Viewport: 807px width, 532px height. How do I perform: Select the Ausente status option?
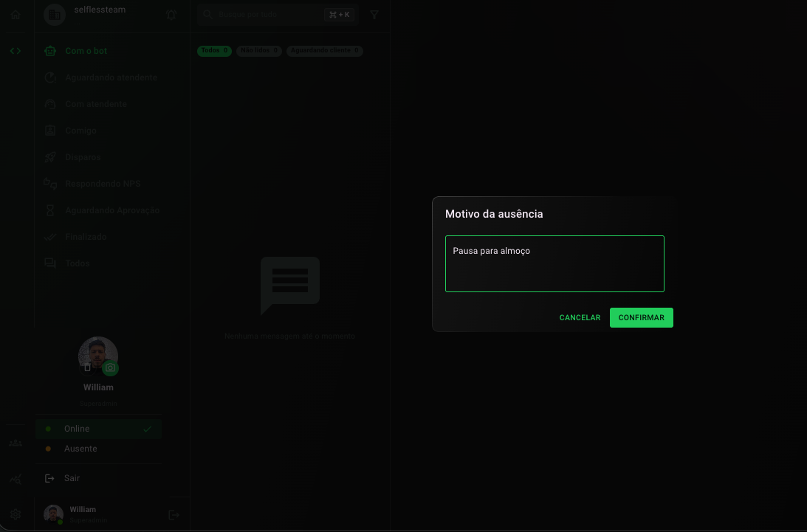tap(98, 449)
